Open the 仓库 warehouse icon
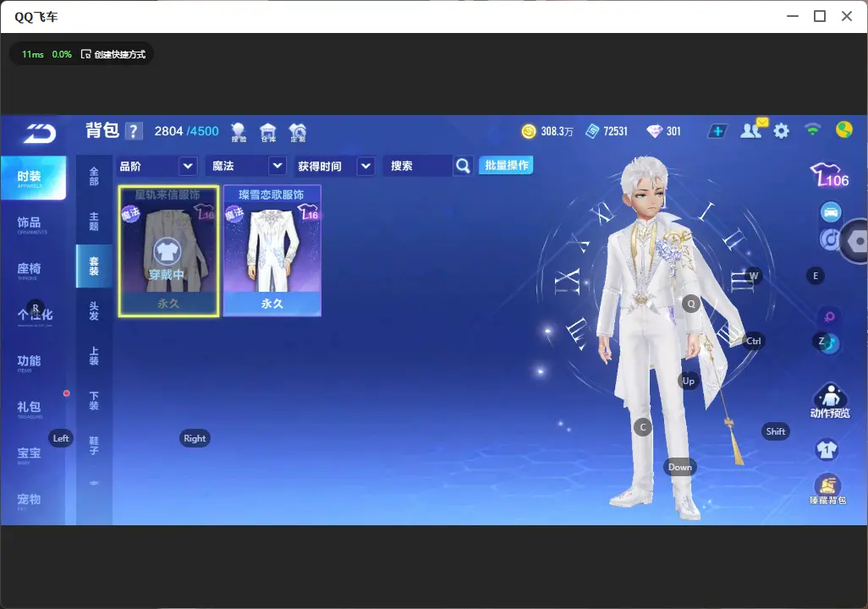Image resolution: width=868 pixels, height=609 pixels. pos(268,132)
